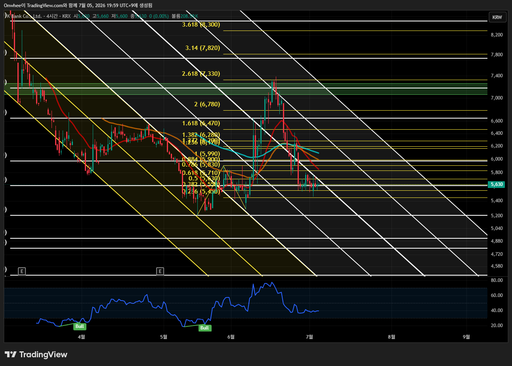The image size is (512, 366).
Task: Click the 5월 time axis label
Action: click(x=164, y=337)
